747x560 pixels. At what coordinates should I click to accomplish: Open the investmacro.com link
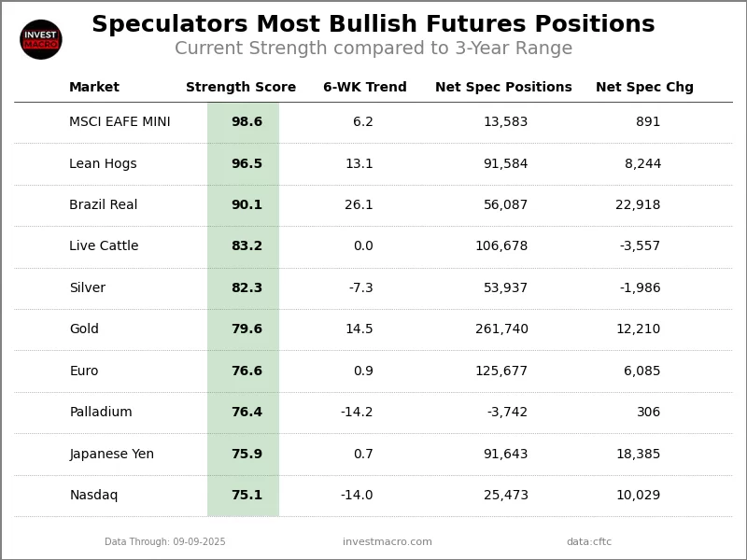[x=388, y=542]
